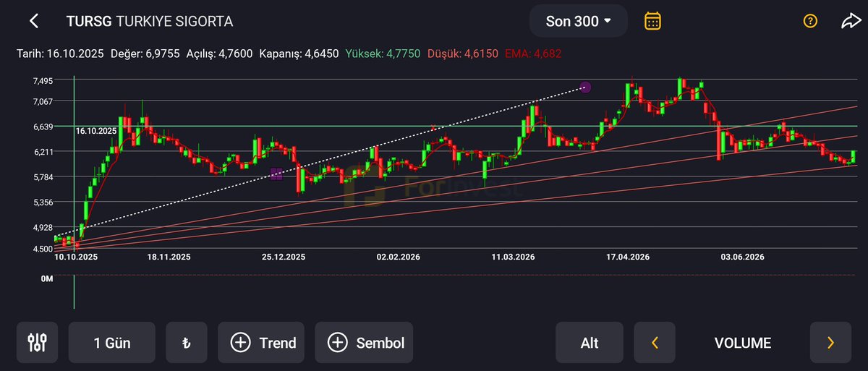
Task: Click the 25.12.2025 date axis label
Action: tap(284, 257)
